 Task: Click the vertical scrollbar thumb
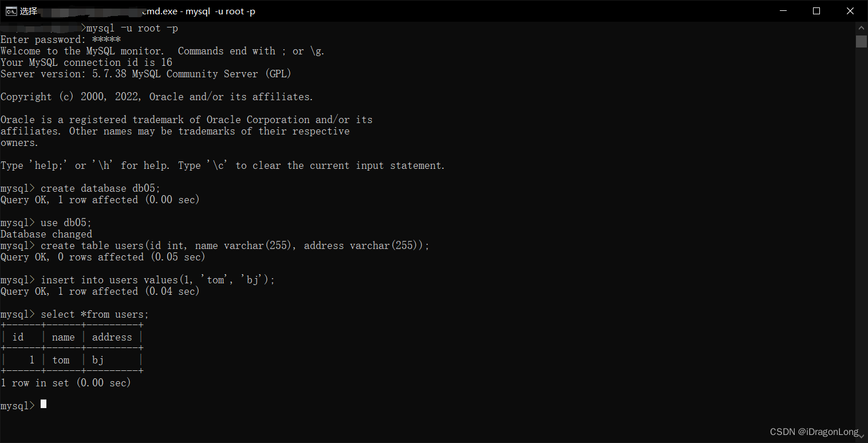[x=862, y=41]
